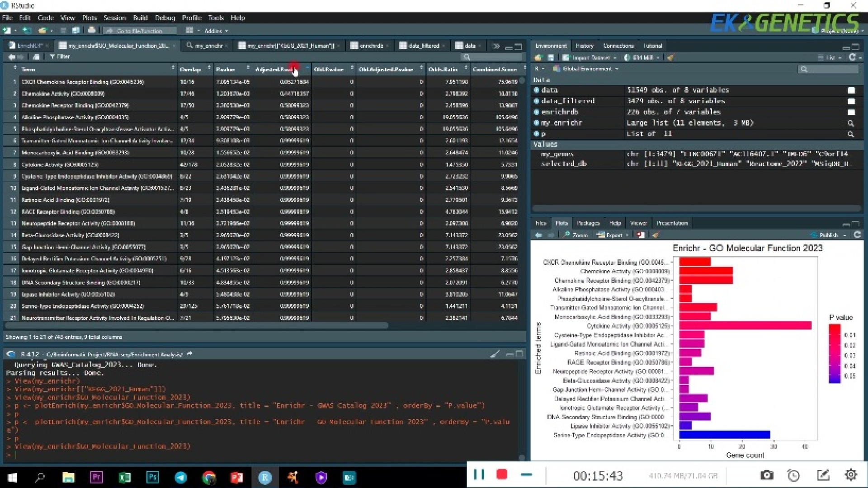Click the print icon in main toolbar
The width and height of the screenshot is (868, 488).
coord(92,30)
